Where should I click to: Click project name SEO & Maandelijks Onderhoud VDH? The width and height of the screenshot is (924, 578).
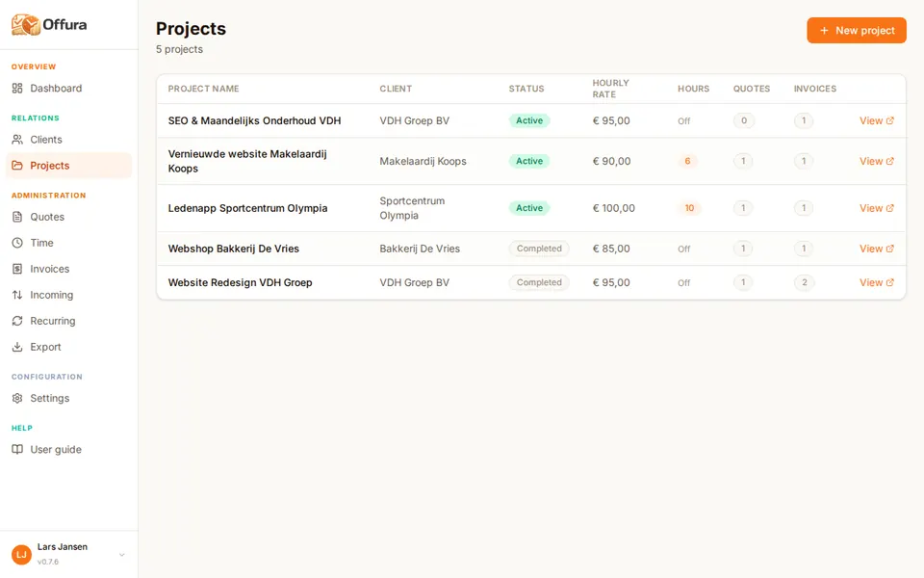tap(254, 121)
